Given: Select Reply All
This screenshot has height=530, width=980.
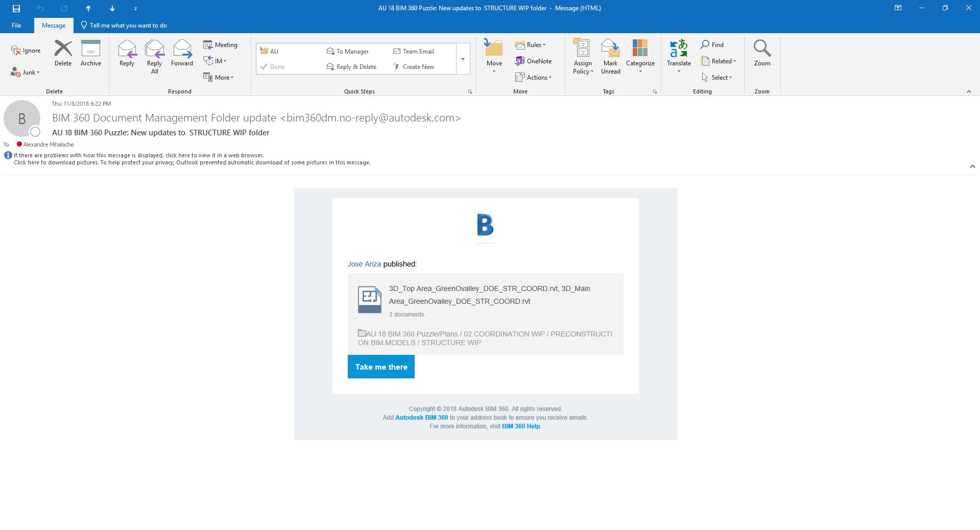Looking at the screenshot, I should pos(154,56).
